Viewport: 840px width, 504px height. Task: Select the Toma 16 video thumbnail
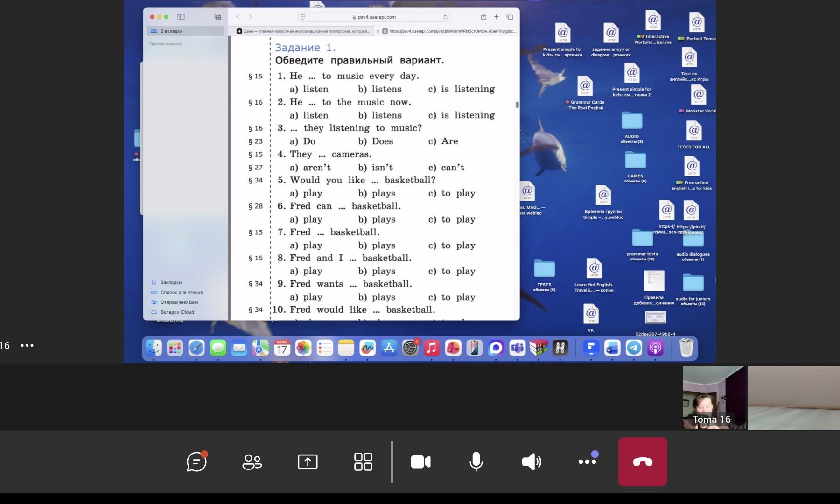click(714, 398)
